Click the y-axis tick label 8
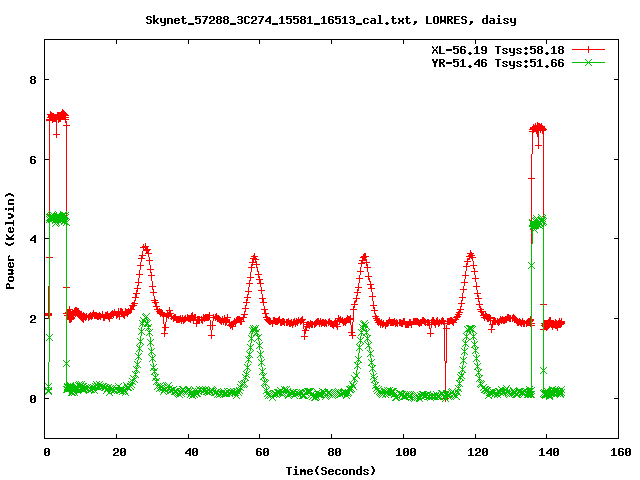The image size is (640, 480). [x=33, y=80]
